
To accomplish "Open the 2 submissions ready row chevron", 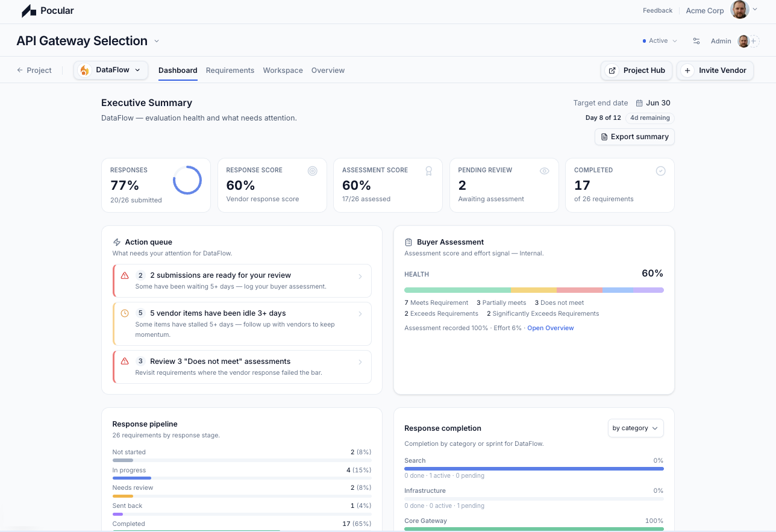I will click(360, 277).
